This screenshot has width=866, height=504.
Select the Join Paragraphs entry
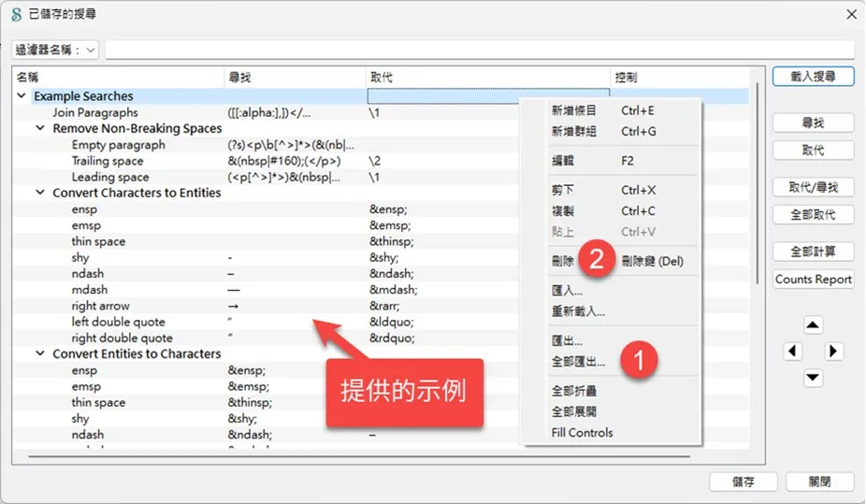click(x=95, y=112)
